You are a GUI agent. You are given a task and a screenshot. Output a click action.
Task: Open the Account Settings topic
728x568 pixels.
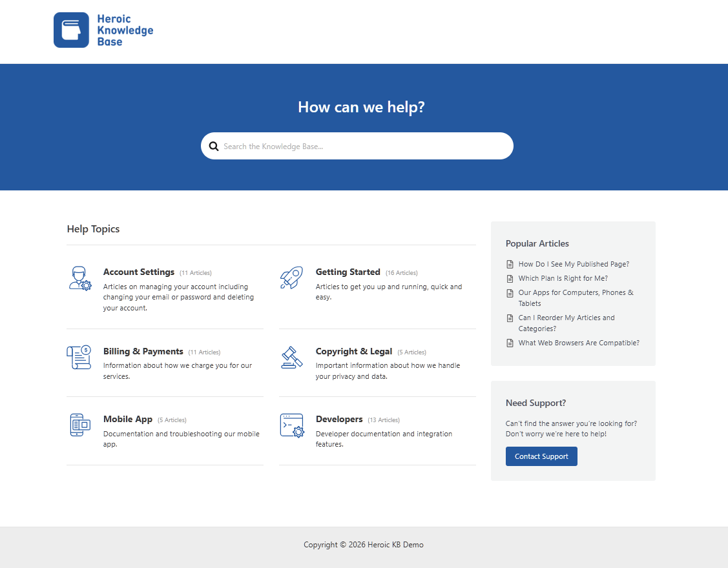(x=139, y=272)
